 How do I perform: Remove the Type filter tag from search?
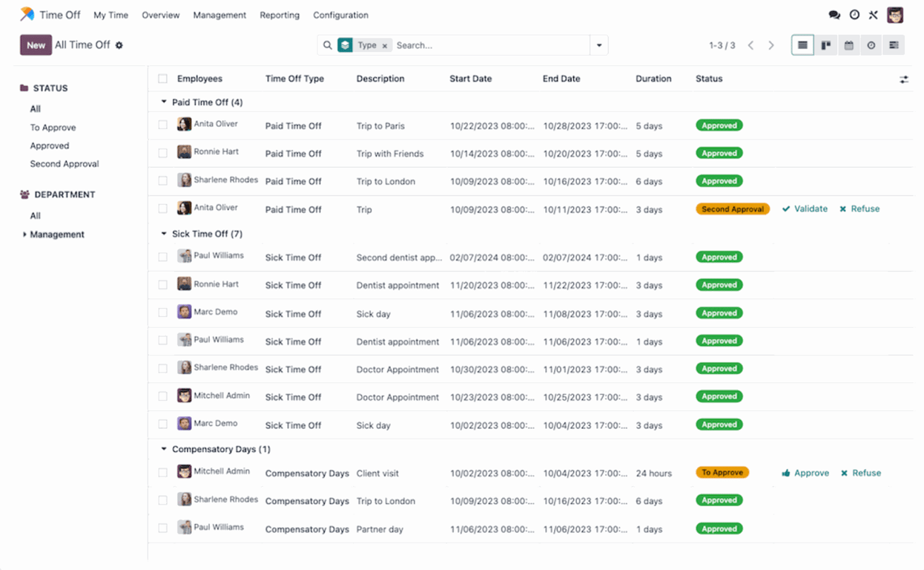[x=385, y=45]
